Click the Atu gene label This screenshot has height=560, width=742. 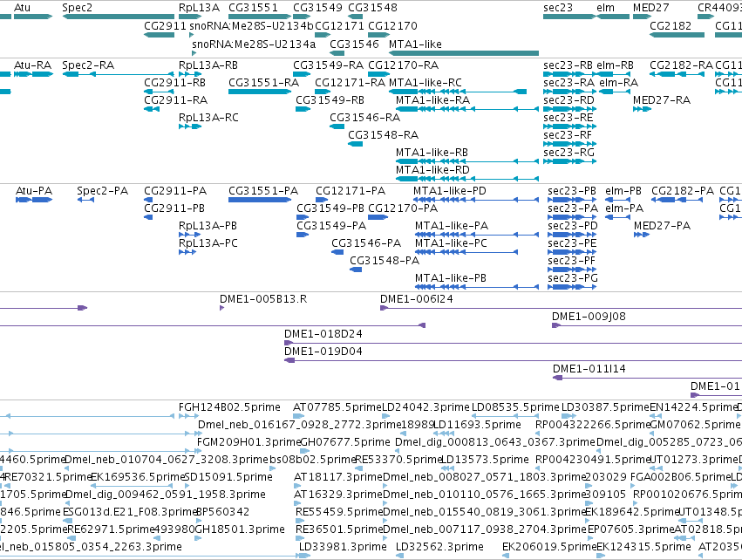[23, 8]
